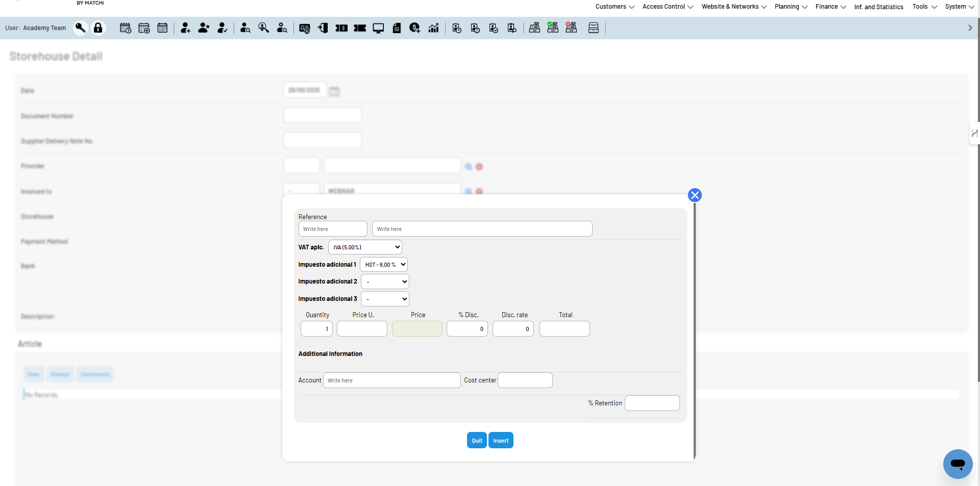Click the lock icon next to the key
Screen dimensions: 980x486
(x=98, y=28)
